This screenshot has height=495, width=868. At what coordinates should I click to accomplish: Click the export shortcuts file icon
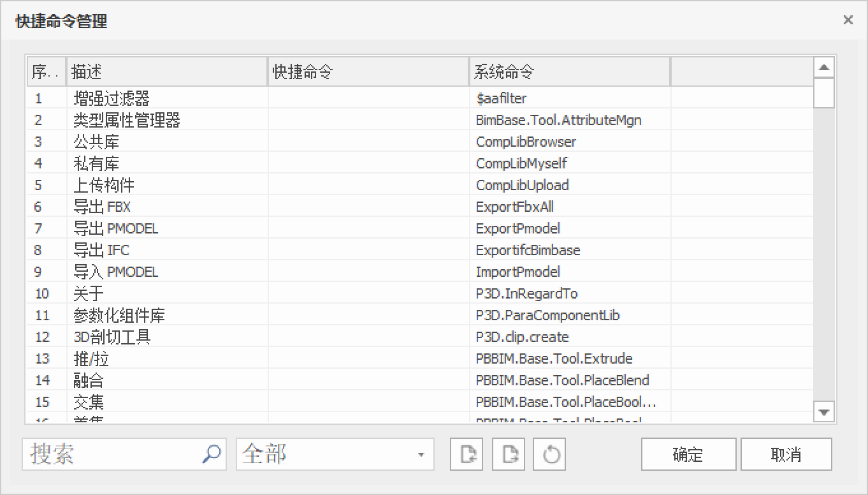coord(509,454)
